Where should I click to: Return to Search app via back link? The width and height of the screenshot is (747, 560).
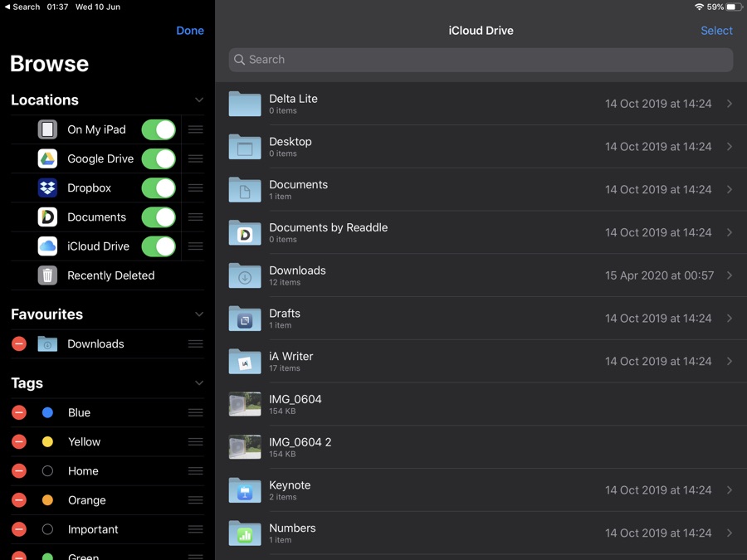click(22, 7)
